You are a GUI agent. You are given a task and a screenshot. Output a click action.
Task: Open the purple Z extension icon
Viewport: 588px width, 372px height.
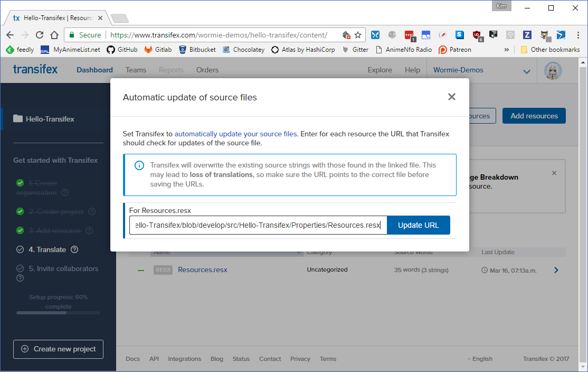(x=527, y=35)
